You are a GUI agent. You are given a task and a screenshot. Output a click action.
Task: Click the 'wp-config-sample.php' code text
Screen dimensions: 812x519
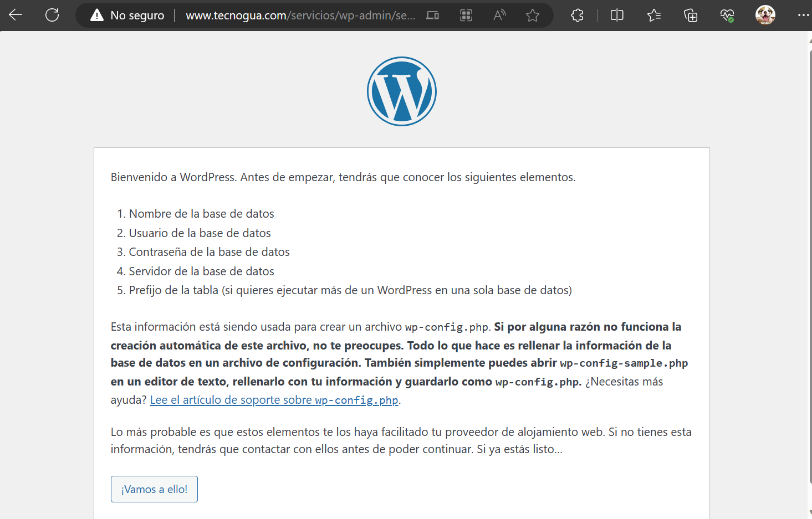tap(624, 363)
